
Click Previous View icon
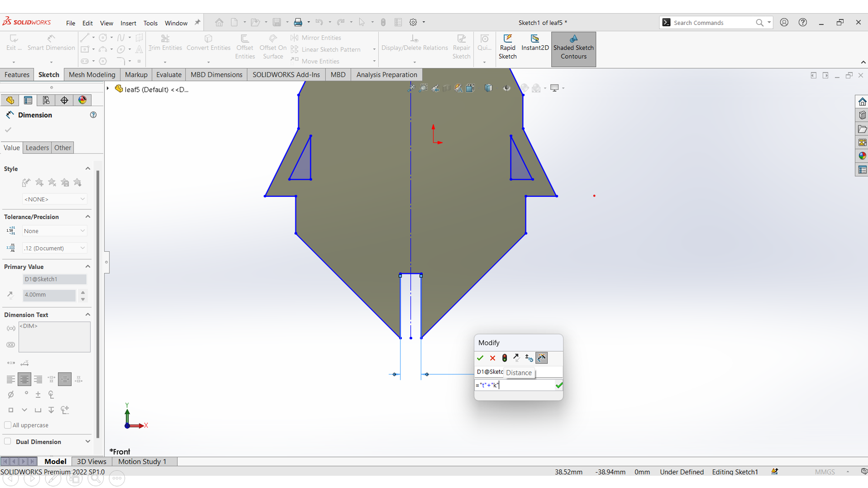(x=435, y=88)
